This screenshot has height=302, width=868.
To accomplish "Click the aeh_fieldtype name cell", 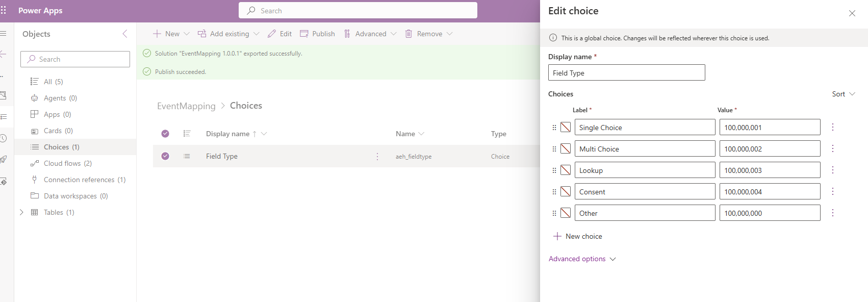I will 414,157.
